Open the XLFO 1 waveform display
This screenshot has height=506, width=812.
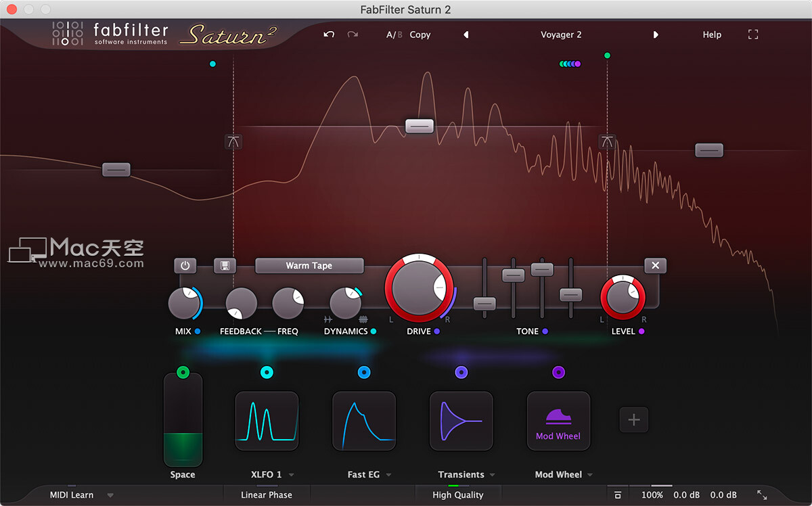(x=267, y=421)
